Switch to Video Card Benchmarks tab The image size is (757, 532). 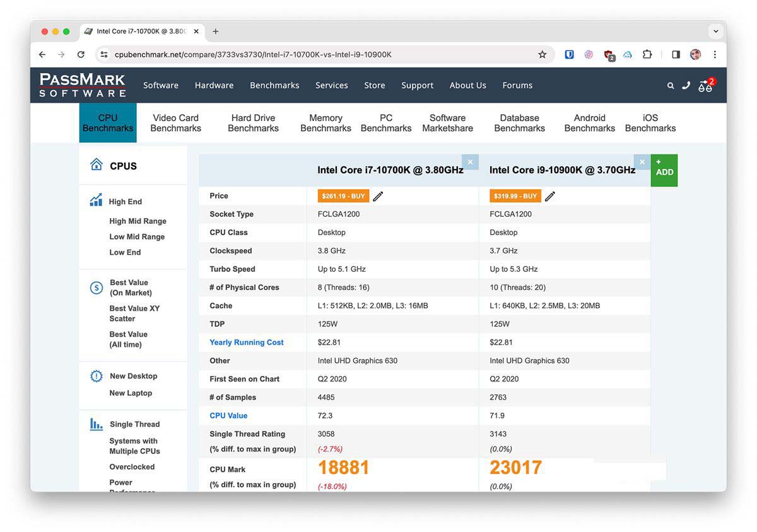[176, 123]
